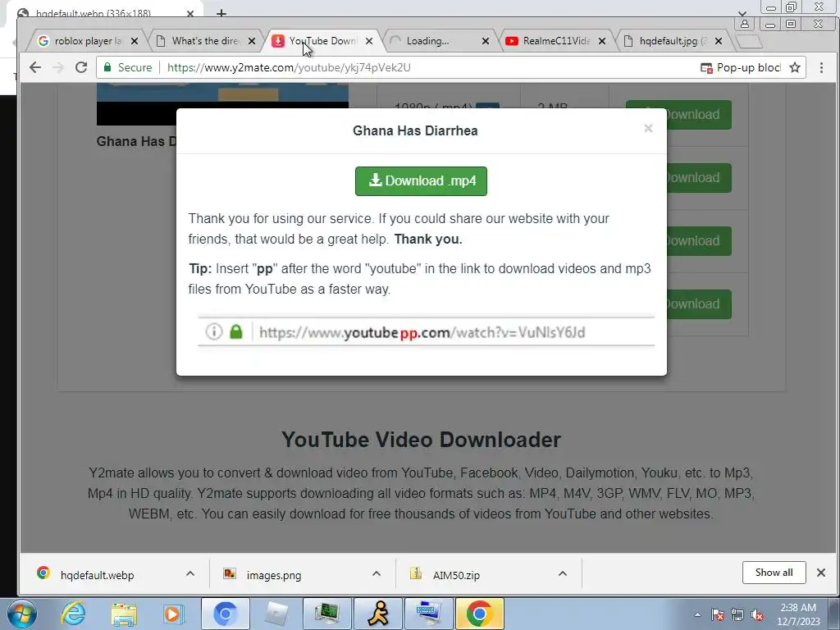Screen dimensions: 840x630
Task: Open the Windows Start menu
Action: point(21,614)
